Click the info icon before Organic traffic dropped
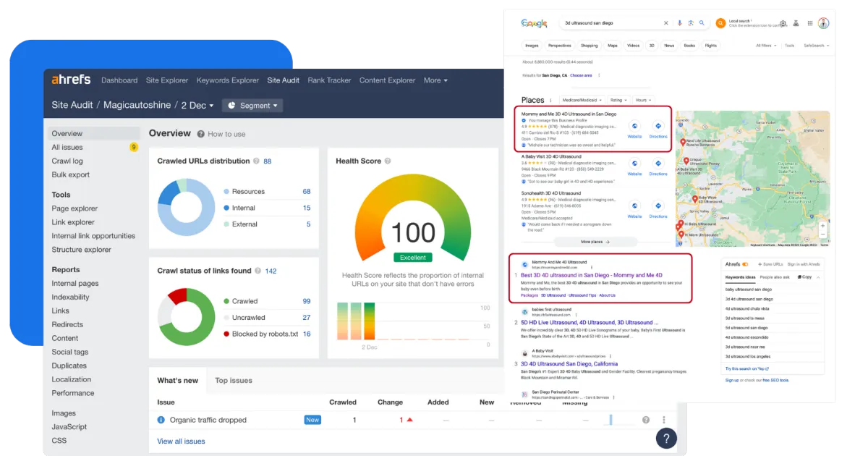 (161, 420)
